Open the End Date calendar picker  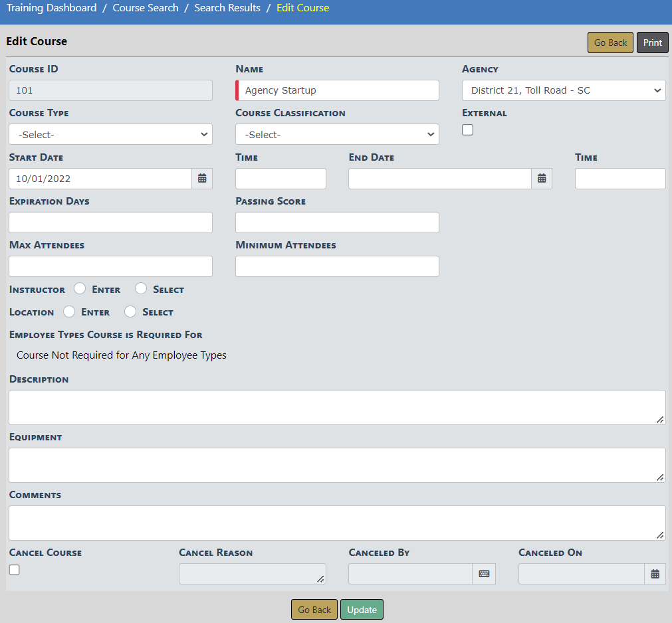(542, 179)
